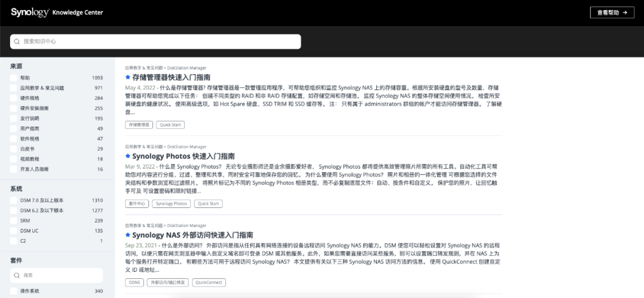
Task: Click the count 1093 next to 帮助
Action: (x=97, y=77)
